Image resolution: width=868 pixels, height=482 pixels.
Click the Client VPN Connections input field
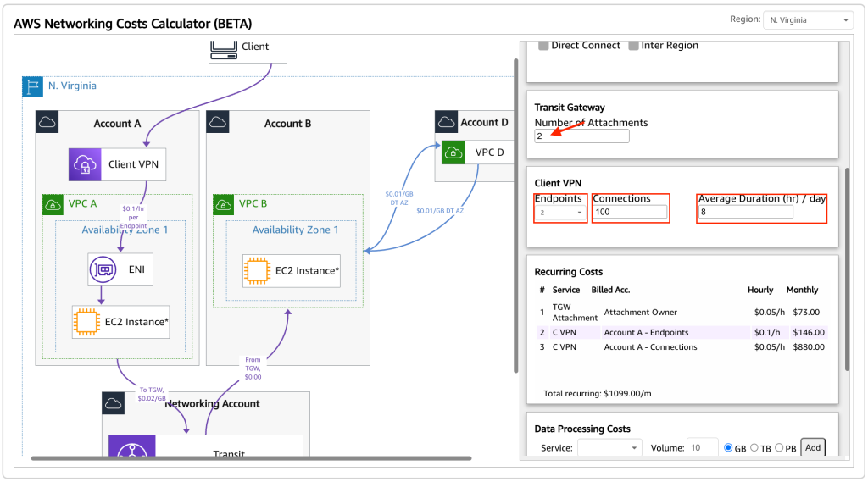(x=630, y=212)
